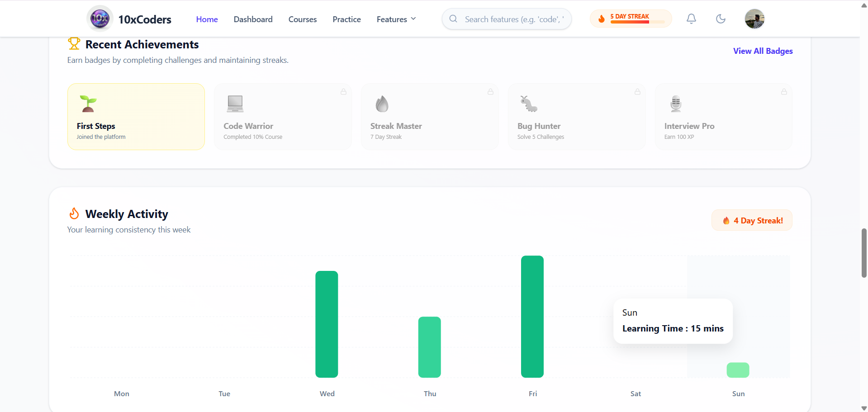Open notifications bell

(x=691, y=19)
